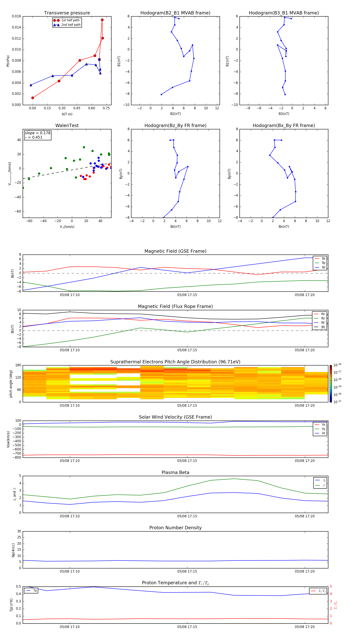Click 'Magnetic Field (GSE Frame)' title
351x644 pixels.
coord(175,251)
